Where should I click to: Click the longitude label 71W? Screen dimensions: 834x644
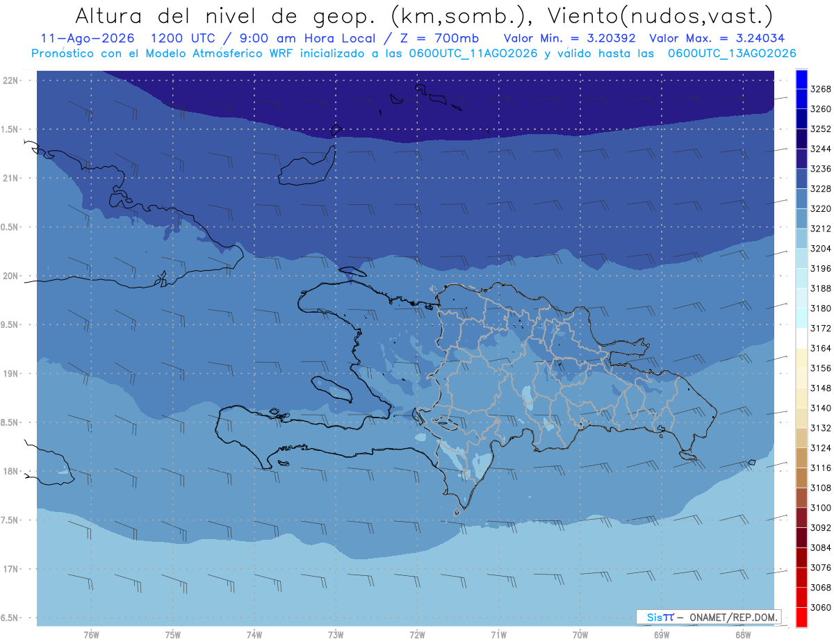498,635
